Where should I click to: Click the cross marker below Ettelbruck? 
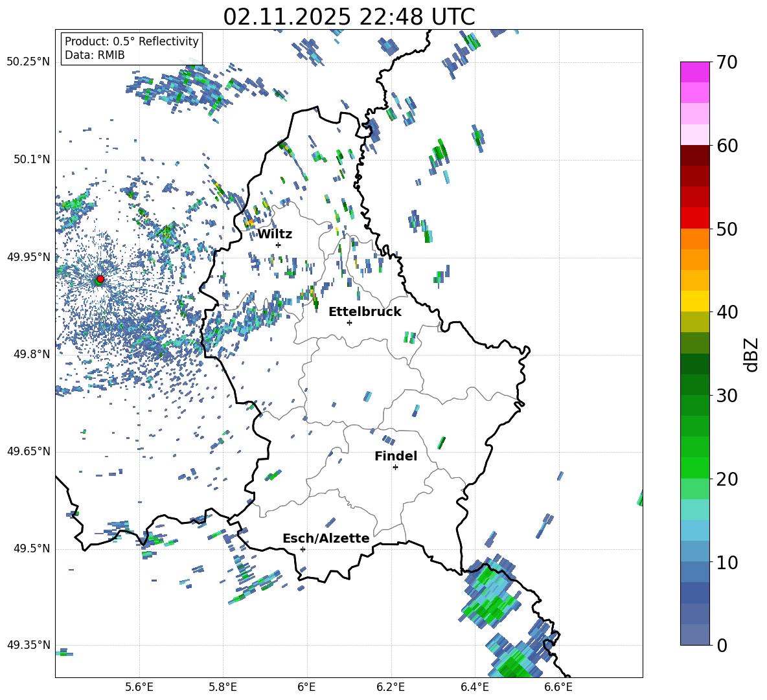click(349, 322)
